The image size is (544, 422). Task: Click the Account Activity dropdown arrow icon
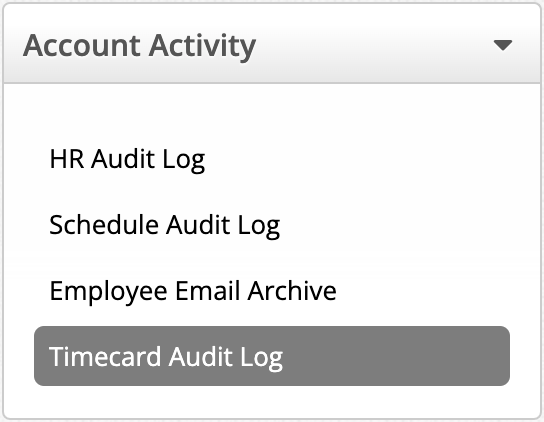pos(503,45)
